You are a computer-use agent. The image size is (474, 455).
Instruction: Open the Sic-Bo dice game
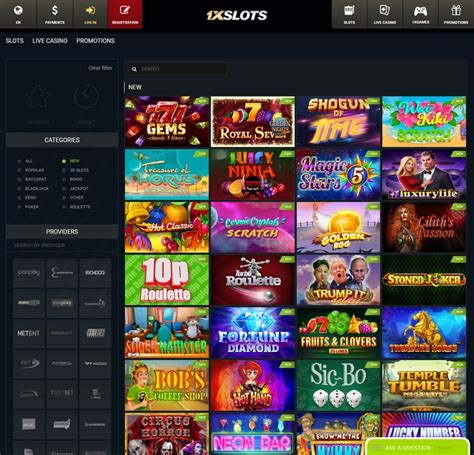pyautogui.click(x=338, y=385)
